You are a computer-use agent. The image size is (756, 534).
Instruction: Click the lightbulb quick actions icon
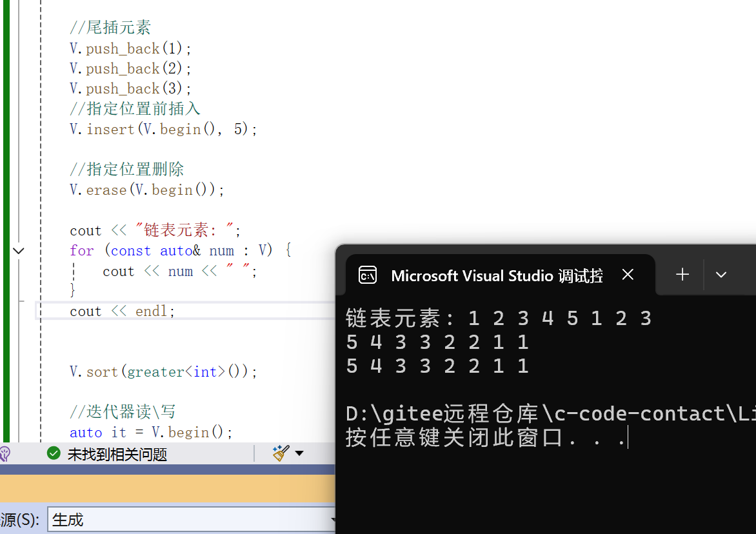click(x=5, y=453)
